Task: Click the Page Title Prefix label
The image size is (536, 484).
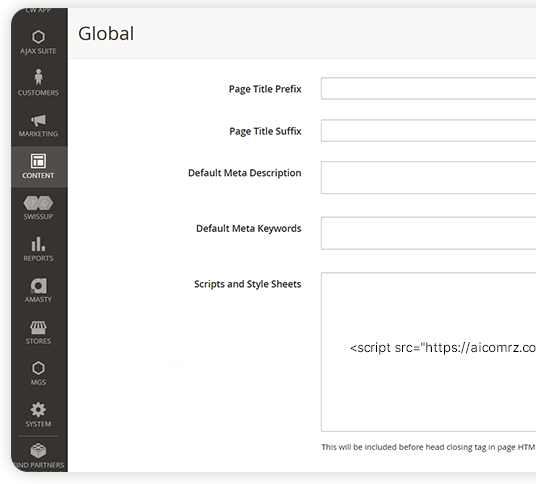Action: [x=265, y=89]
